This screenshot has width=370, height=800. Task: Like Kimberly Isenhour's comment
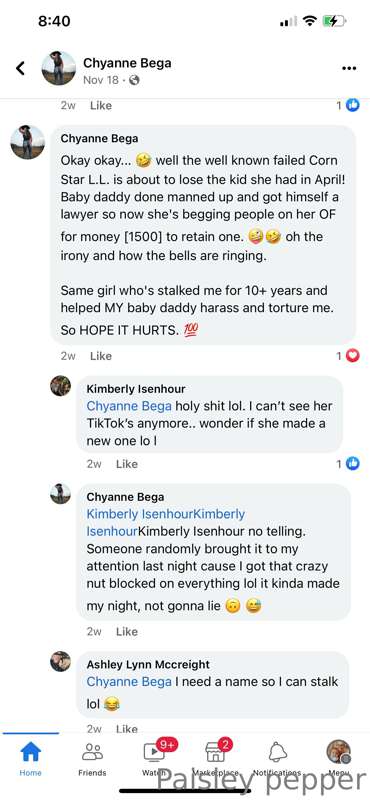click(x=127, y=464)
